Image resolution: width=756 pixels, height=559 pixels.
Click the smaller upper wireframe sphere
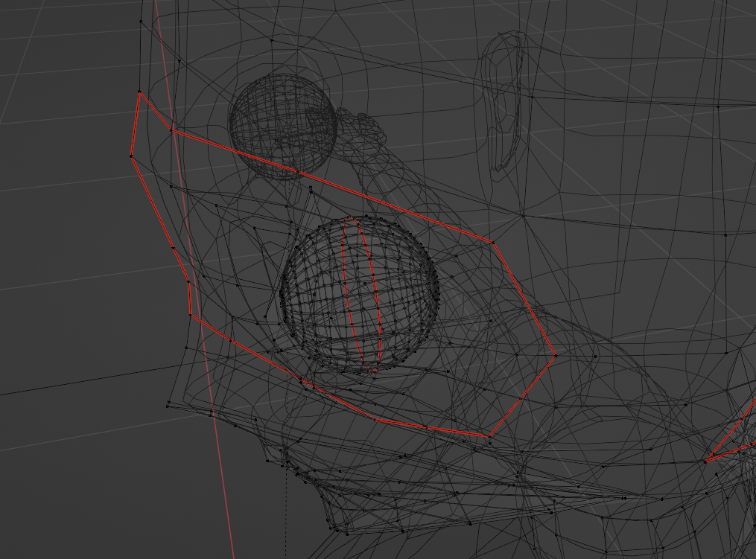coord(282,125)
